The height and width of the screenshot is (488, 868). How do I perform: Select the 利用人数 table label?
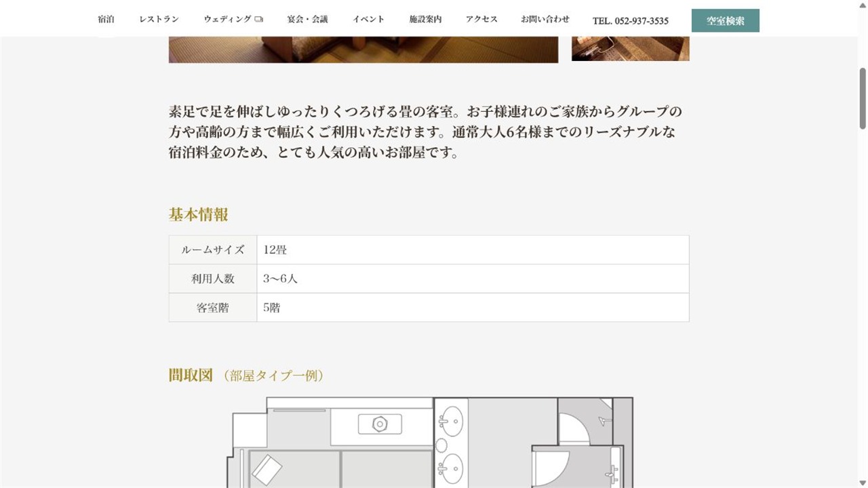click(x=213, y=279)
